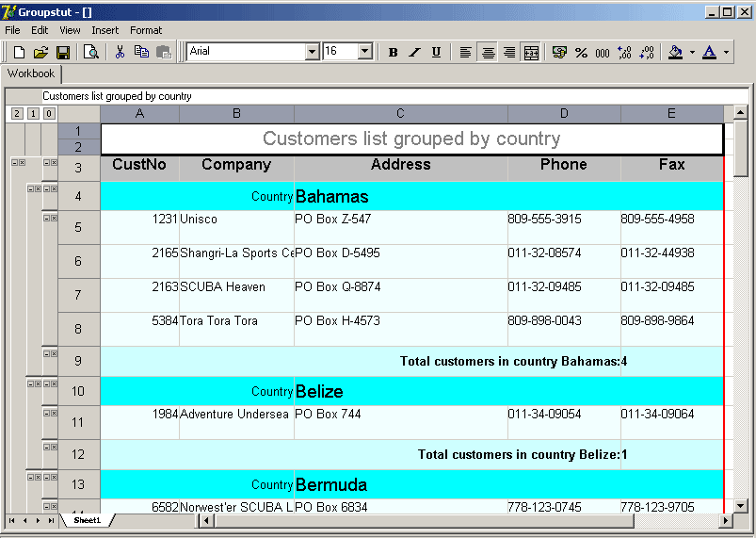This screenshot has width=756, height=538.
Task: Click the Copy icon in the toolbar
Action: coord(141,53)
